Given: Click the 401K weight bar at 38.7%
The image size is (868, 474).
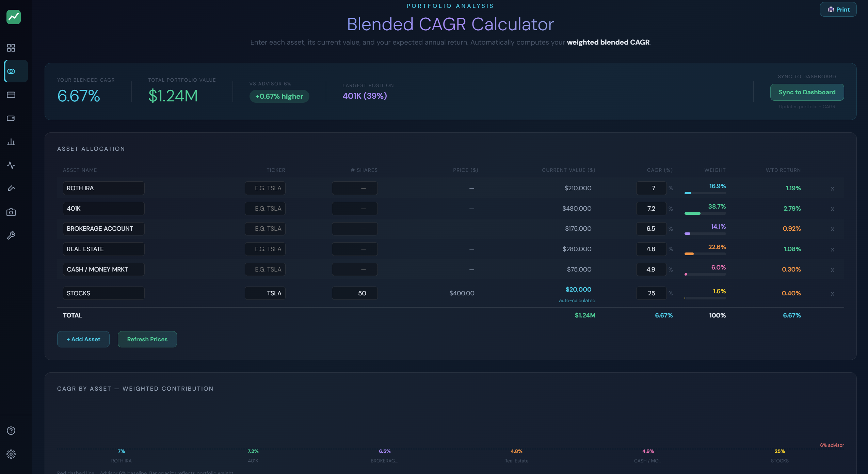Looking at the screenshot, I should (x=705, y=213).
